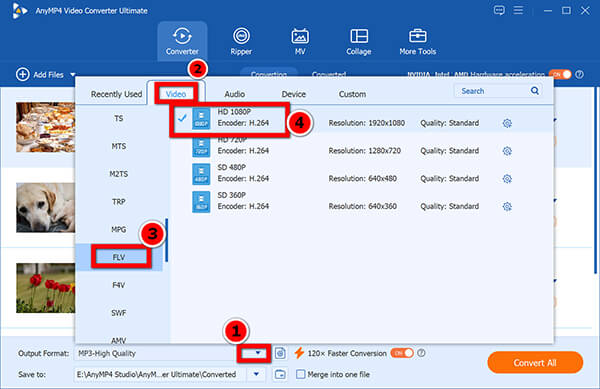Click the search magnifier icon

[x=535, y=91]
